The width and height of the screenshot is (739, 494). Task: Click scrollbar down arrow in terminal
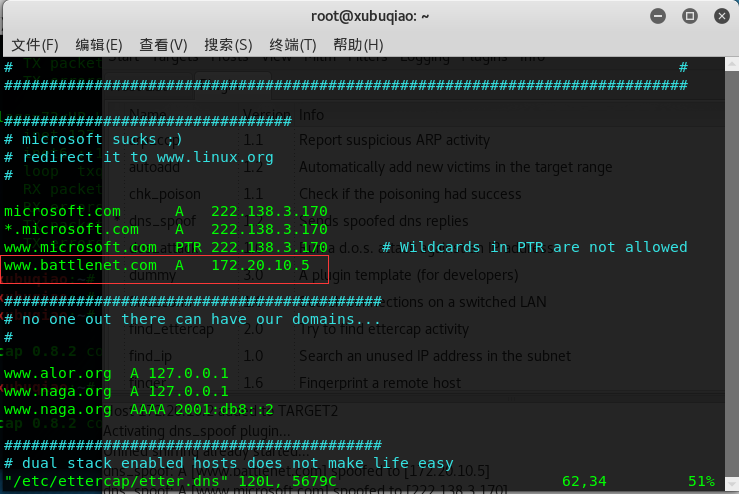[732, 484]
